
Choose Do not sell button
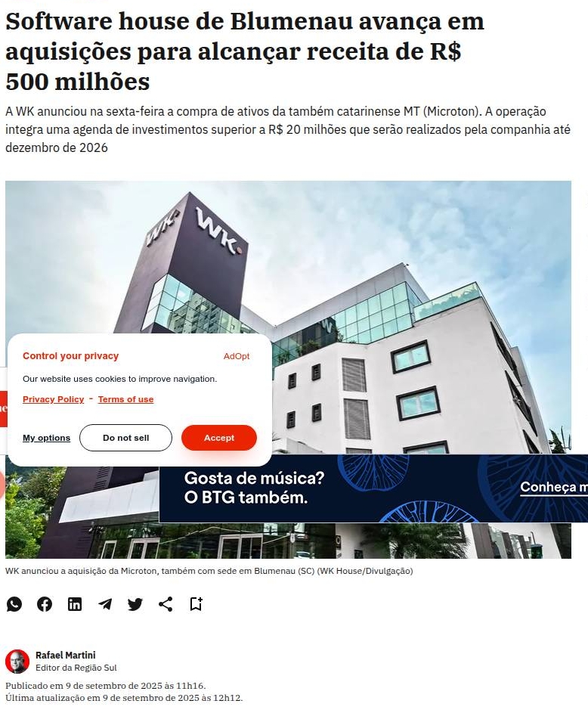126,438
